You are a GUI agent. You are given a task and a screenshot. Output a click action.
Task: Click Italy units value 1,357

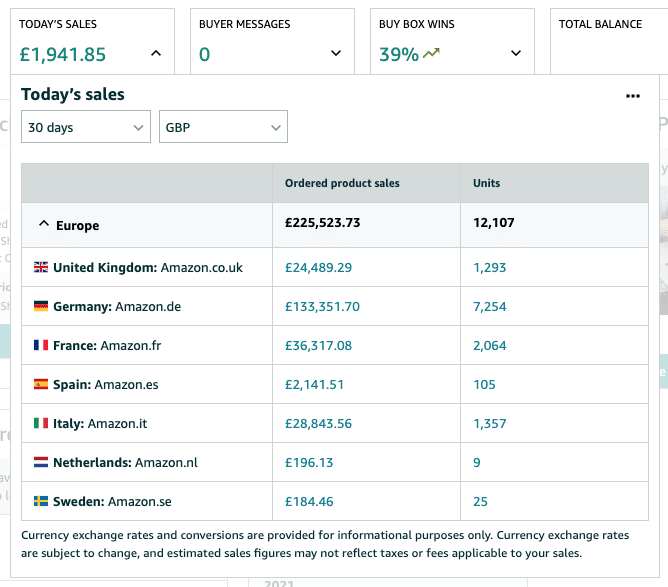coord(489,423)
